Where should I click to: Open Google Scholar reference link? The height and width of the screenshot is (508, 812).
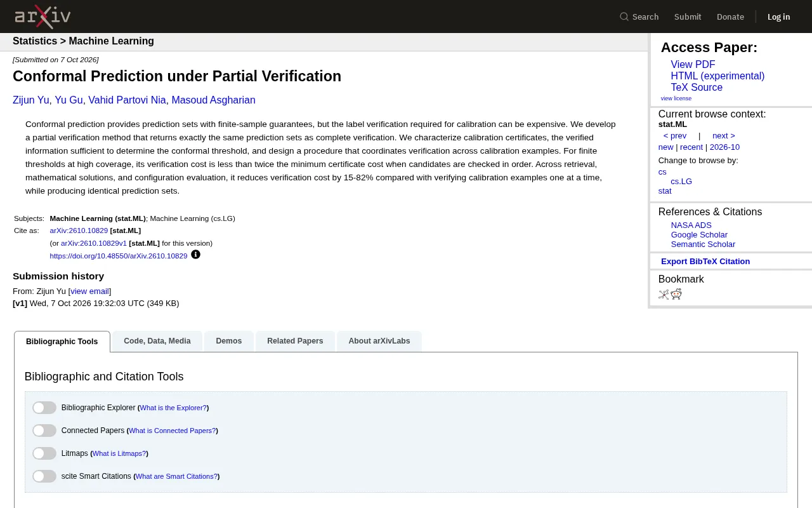coord(699,235)
